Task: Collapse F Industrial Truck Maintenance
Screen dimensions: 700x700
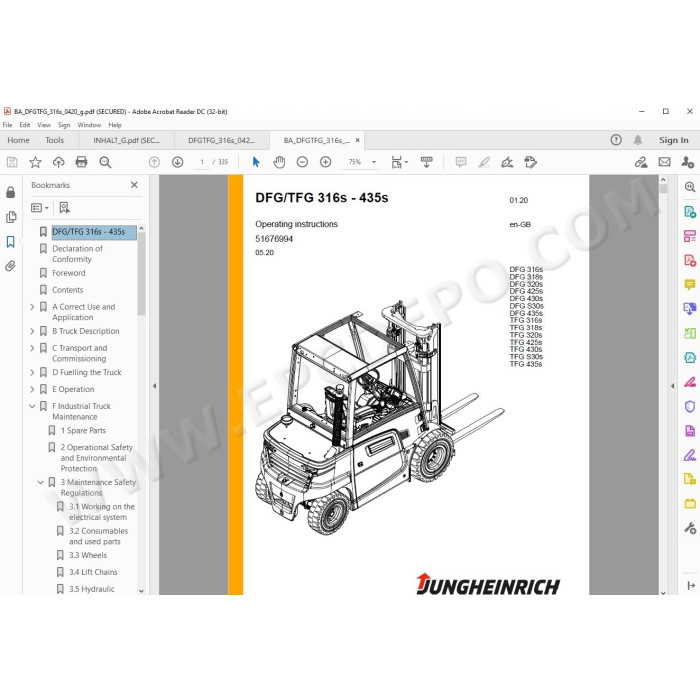Action: tap(32, 406)
